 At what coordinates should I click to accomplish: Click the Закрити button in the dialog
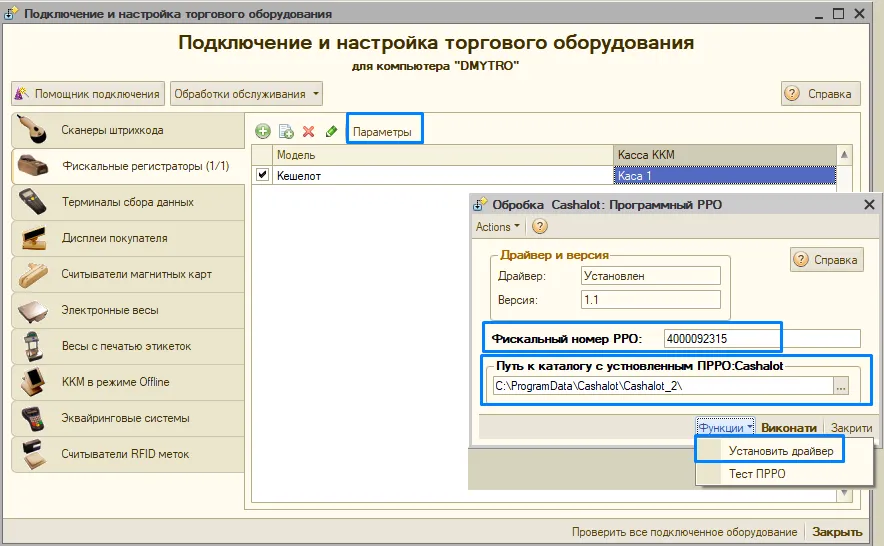851,428
